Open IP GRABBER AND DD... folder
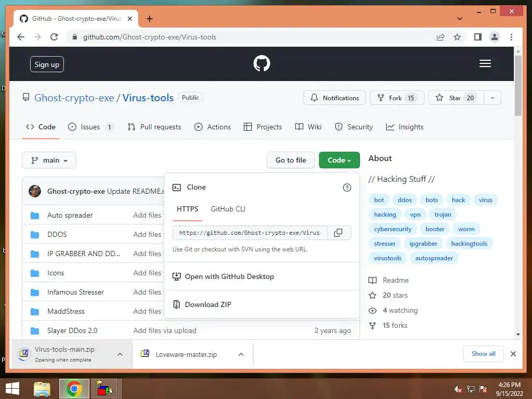 pyautogui.click(x=84, y=254)
